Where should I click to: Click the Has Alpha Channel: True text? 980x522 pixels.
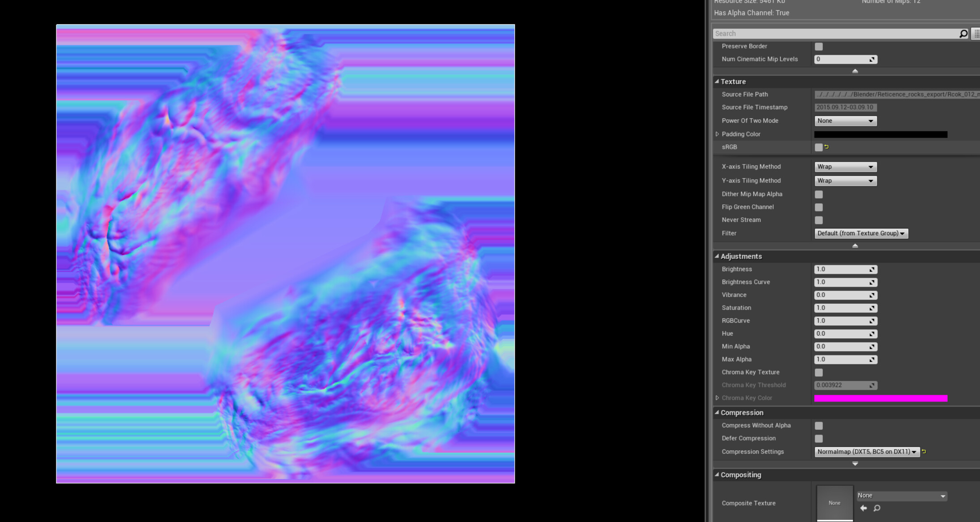pyautogui.click(x=752, y=13)
